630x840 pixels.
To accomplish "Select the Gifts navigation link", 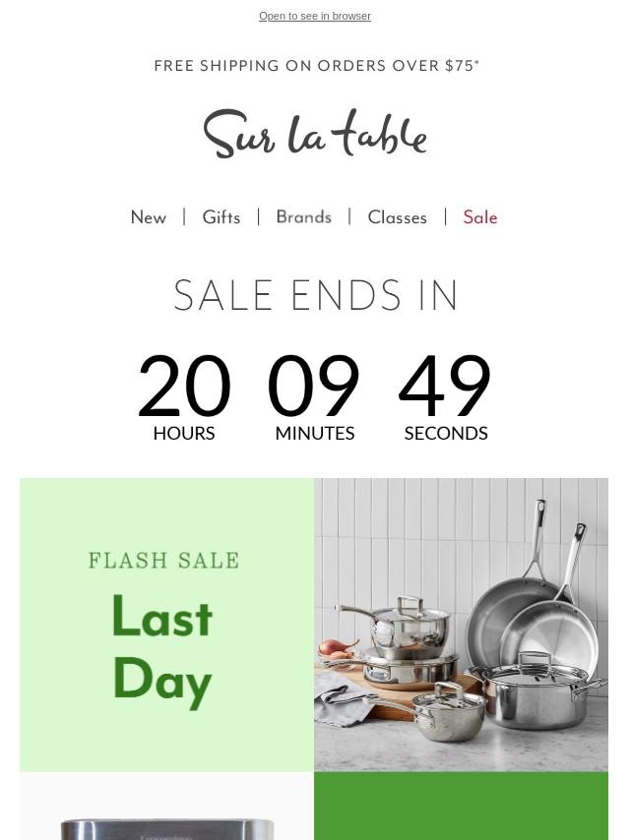I will [221, 217].
